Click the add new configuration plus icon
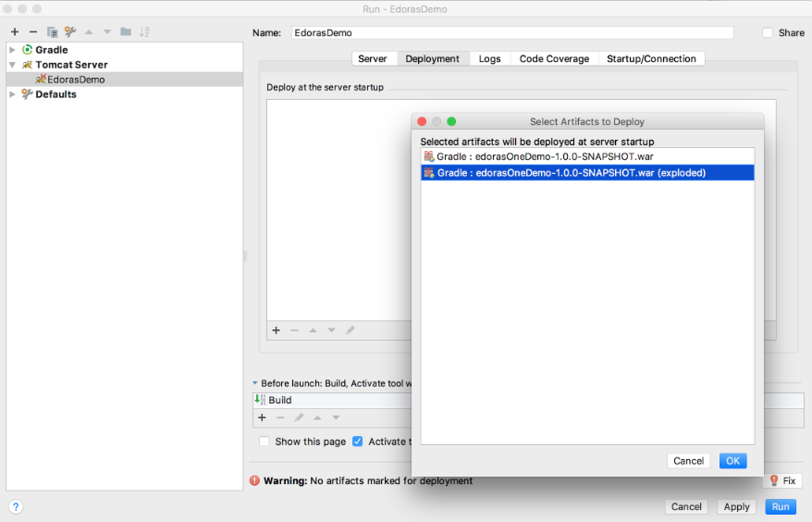Image resolution: width=812 pixels, height=522 pixels. point(15,32)
